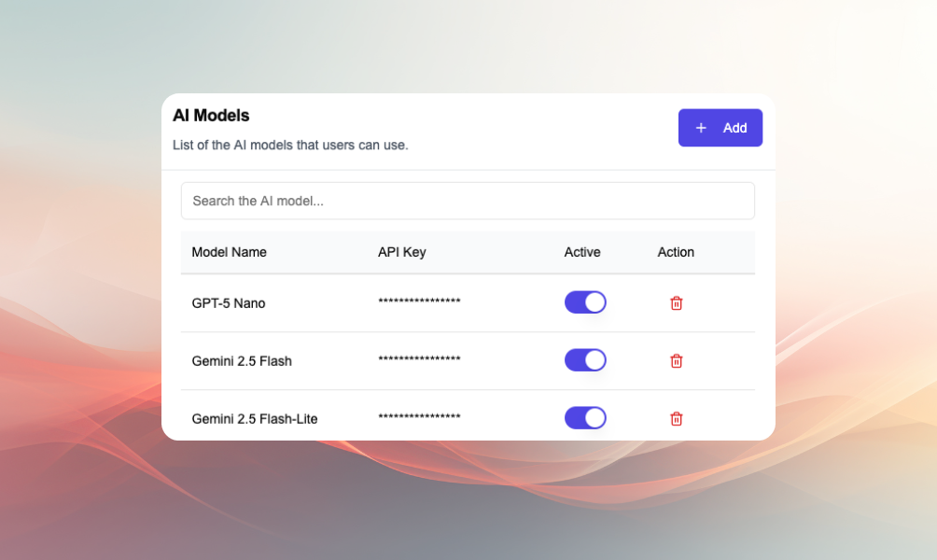
Task: Disable the GPT-5 Nano active toggle
Action: tap(585, 302)
